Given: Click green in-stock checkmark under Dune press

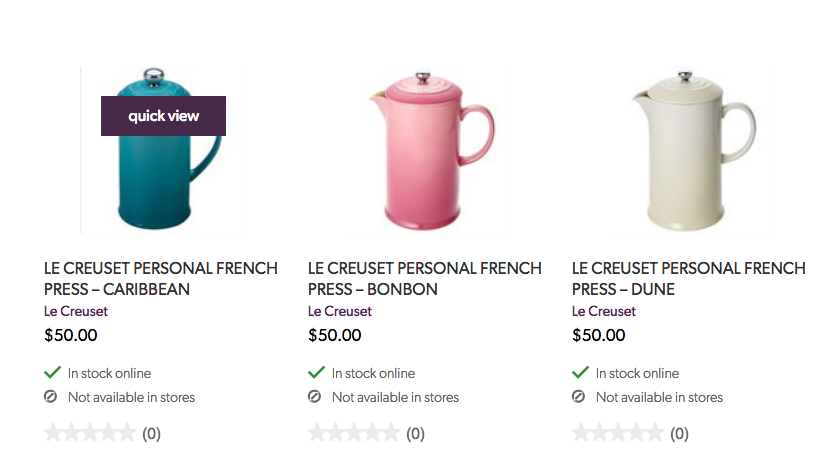Looking at the screenshot, I should pos(581,372).
